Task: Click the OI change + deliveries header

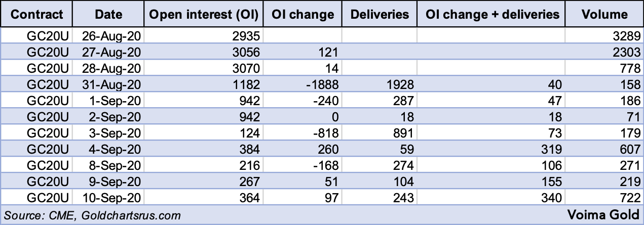Action: pos(490,14)
